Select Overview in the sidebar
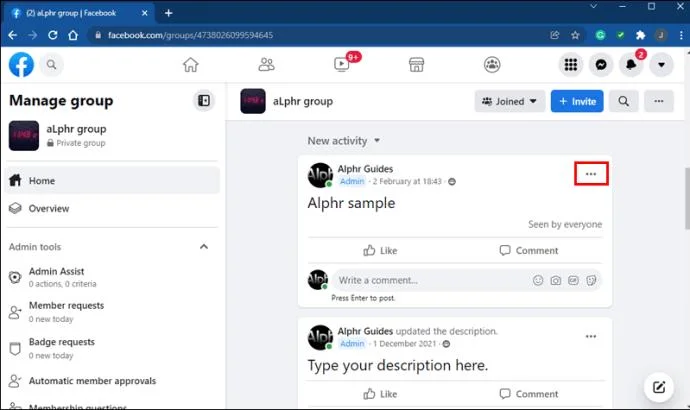This screenshot has width=690, height=410. click(112, 208)
